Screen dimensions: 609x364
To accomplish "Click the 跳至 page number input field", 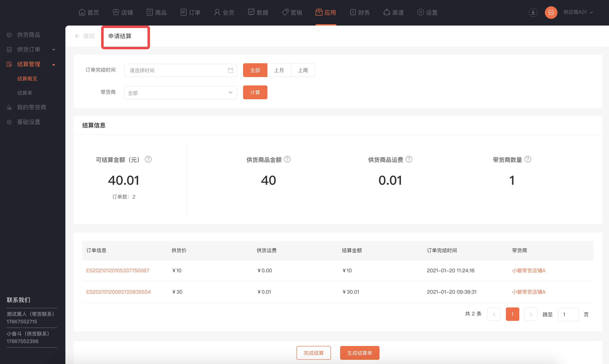I will click(568, 314).
